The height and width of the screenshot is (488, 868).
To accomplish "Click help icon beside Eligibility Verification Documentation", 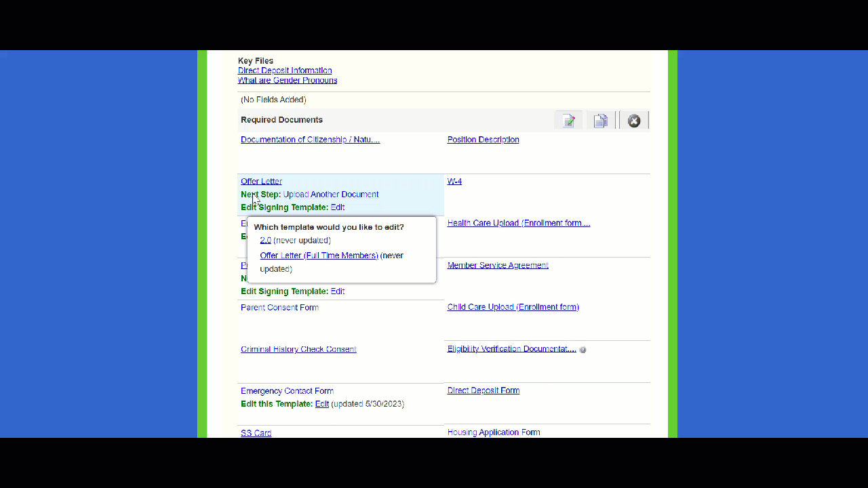I will [583, 350].
